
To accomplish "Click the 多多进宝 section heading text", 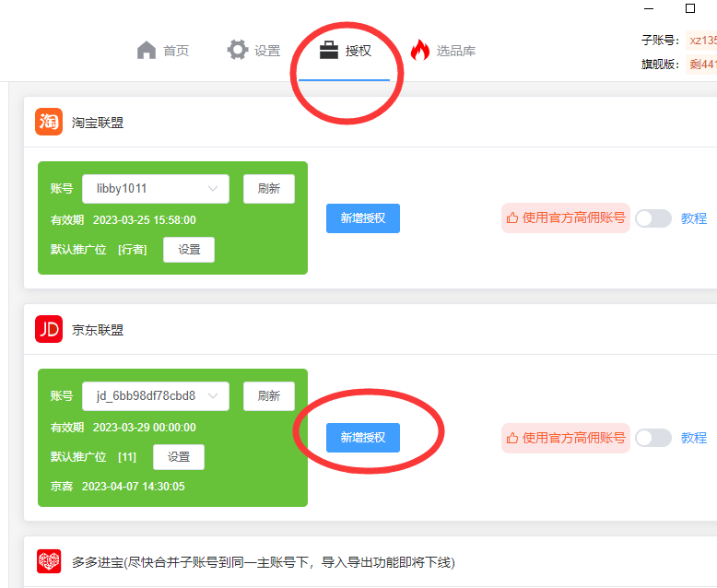I will [x=264, y=562].
